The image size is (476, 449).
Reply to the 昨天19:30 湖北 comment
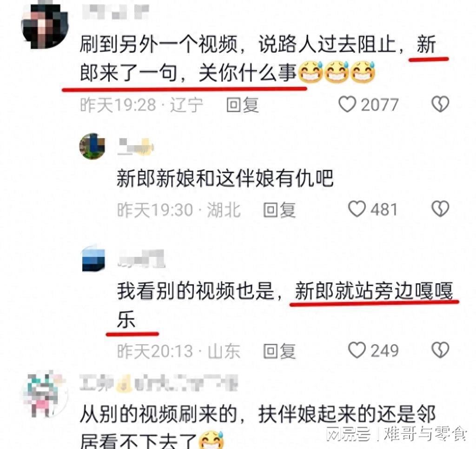pos(279,210)
